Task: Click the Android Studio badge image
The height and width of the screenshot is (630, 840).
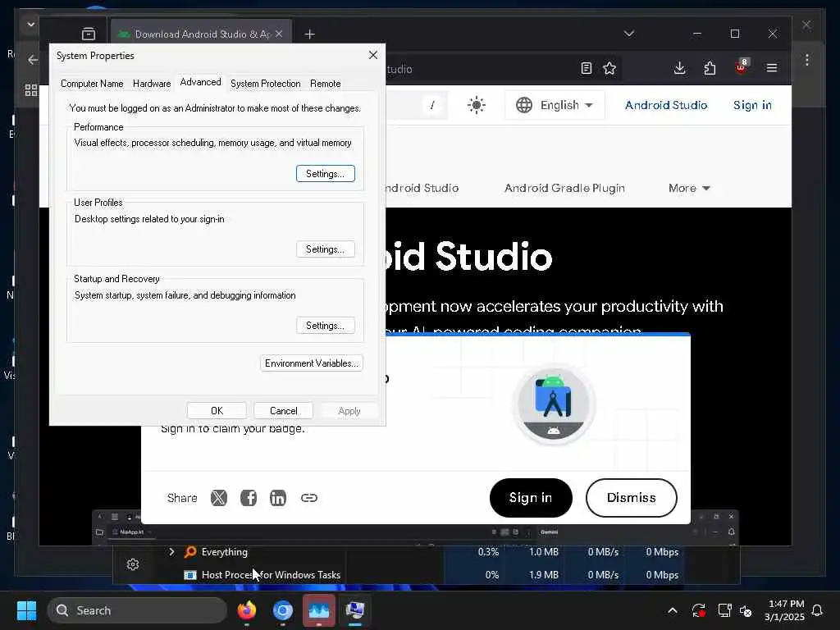Action: coord(554,404)
